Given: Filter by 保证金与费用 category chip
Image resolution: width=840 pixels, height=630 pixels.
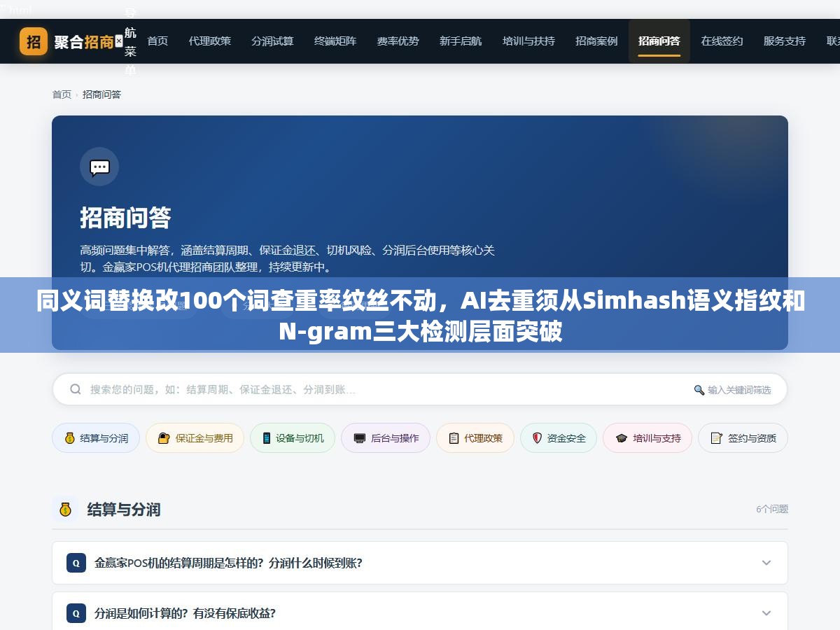Looking at the screenshot, I should coord(195,438).
